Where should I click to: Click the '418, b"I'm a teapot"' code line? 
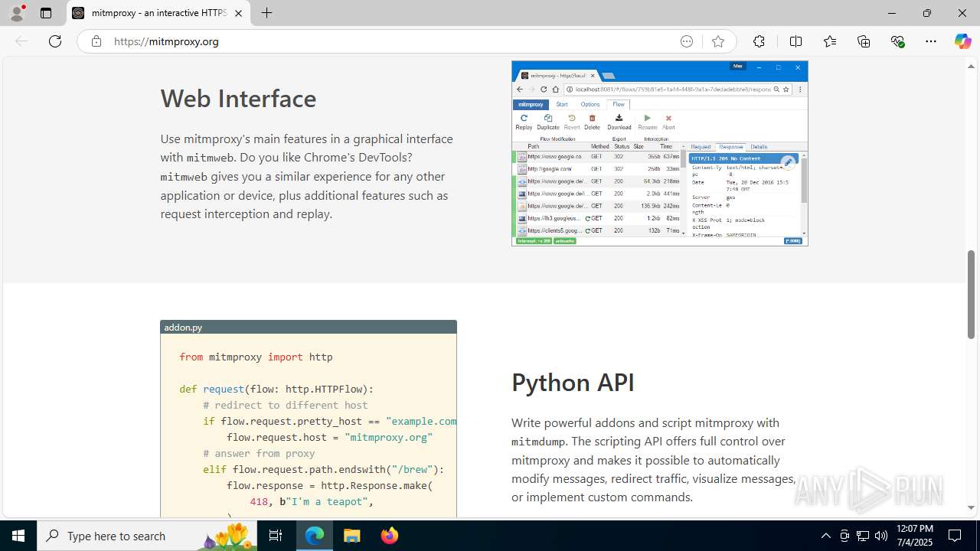312,501
